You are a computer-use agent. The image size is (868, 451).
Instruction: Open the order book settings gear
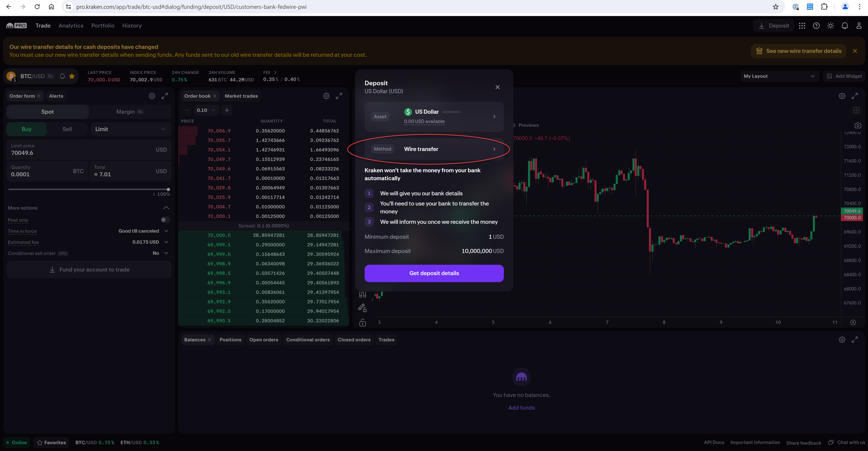[326, 96]
